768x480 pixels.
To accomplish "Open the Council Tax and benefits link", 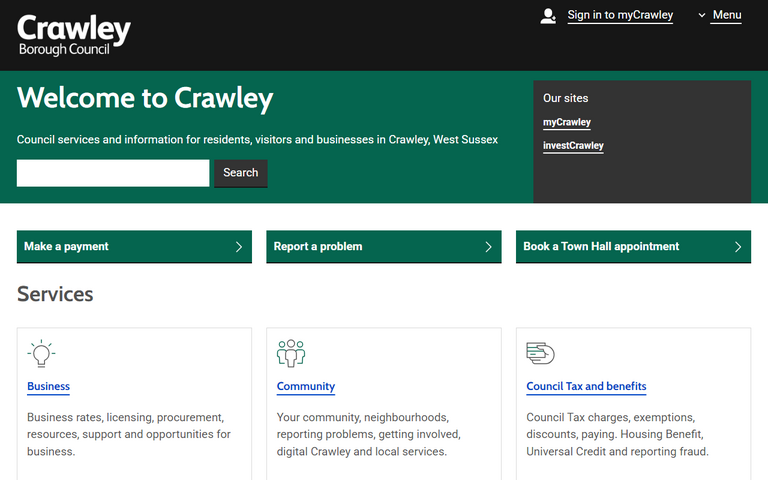I will point(586,386).
